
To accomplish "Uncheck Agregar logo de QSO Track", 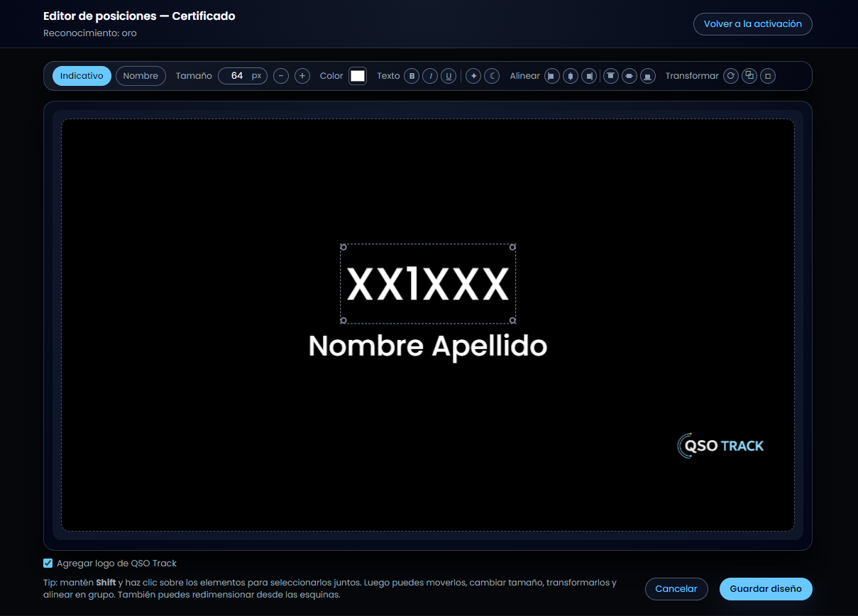I will click(x=48, y=563).
